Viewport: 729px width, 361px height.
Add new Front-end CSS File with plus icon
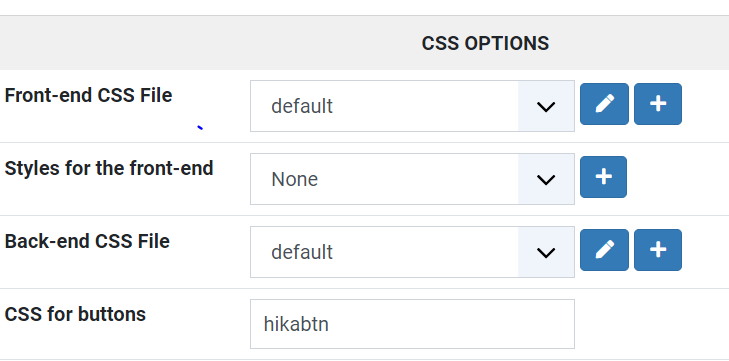click(x=658, y=104)
